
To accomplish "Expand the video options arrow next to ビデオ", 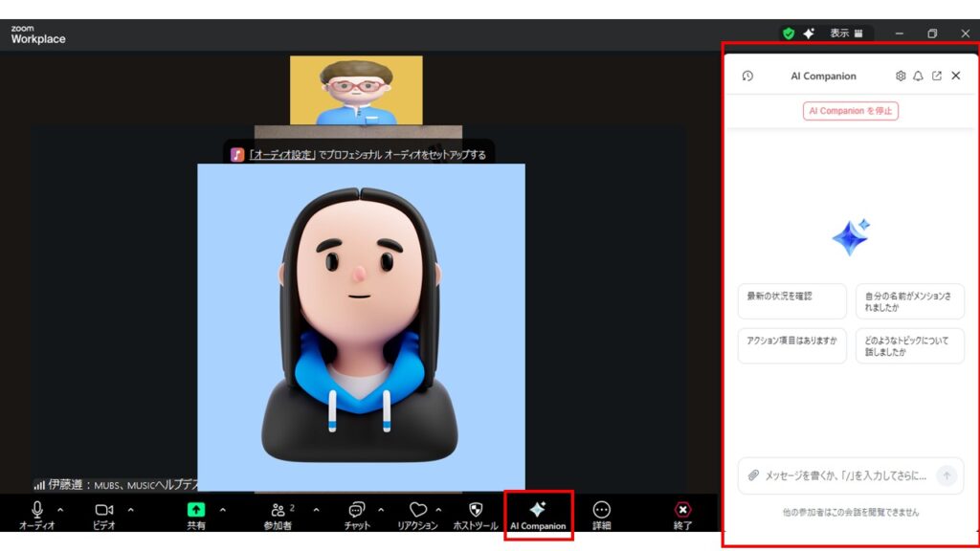I will 131,510.
